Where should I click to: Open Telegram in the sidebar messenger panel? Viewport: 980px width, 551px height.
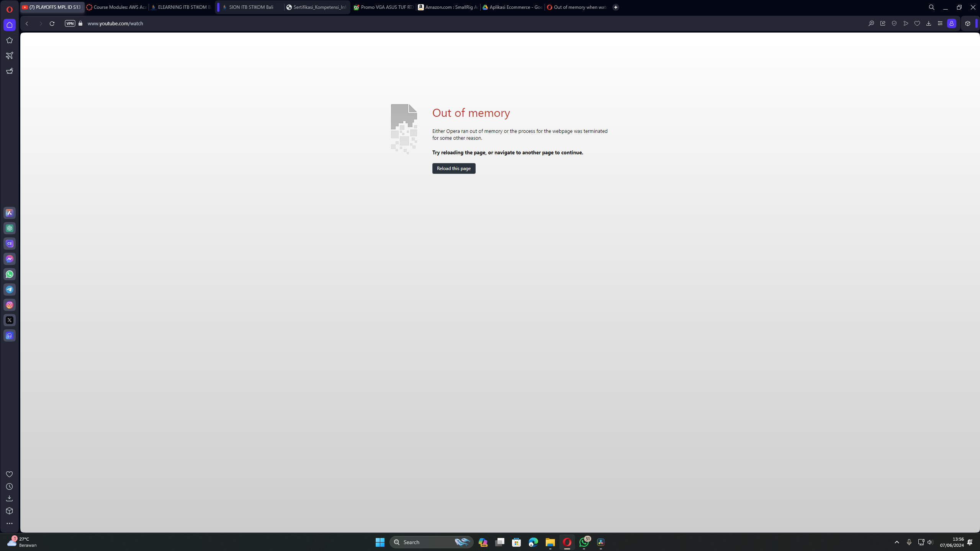[x=10, y=289]
